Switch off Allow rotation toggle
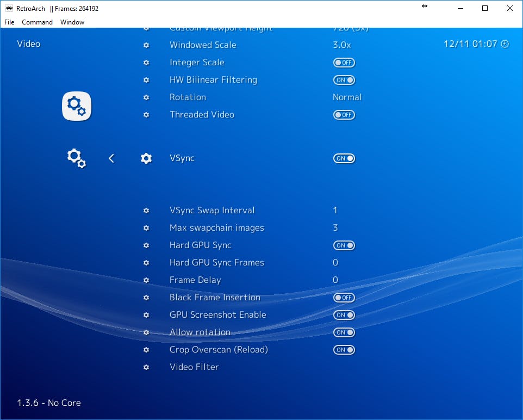This screenshot has width=523, height=420. (344, 332)
